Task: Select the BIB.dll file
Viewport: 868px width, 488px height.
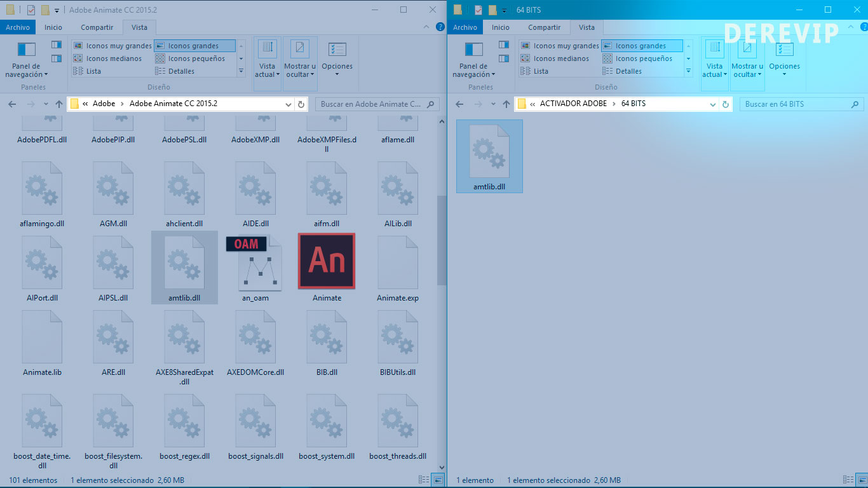Action: tap(327, 343)
